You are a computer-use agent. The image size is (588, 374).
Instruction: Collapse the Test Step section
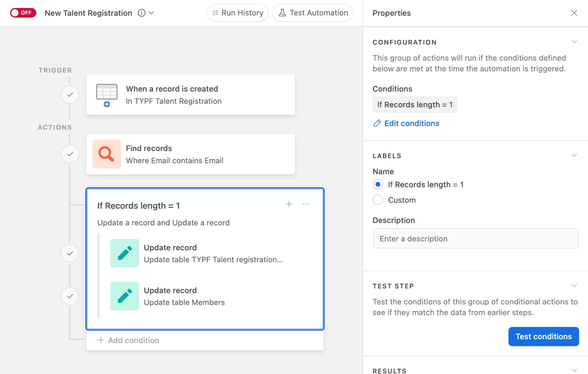[x=574, y=286]
